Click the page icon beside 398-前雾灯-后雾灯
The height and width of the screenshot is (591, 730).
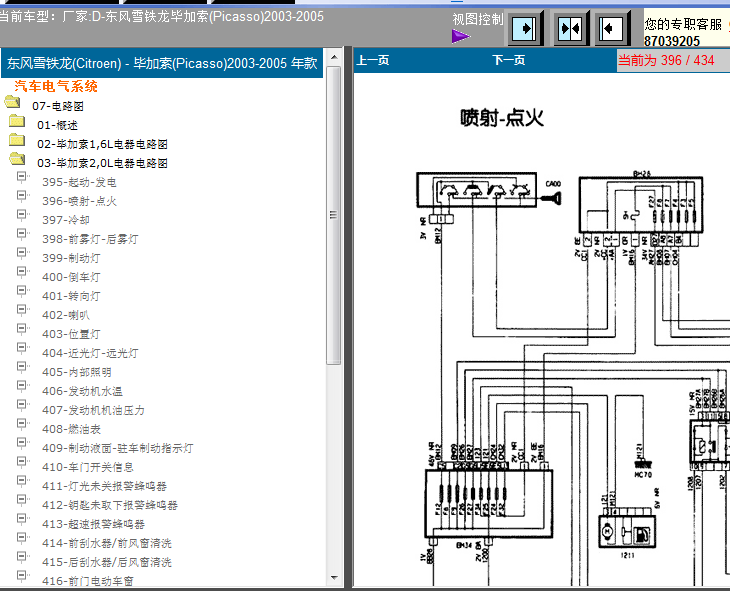pos(23,235)
